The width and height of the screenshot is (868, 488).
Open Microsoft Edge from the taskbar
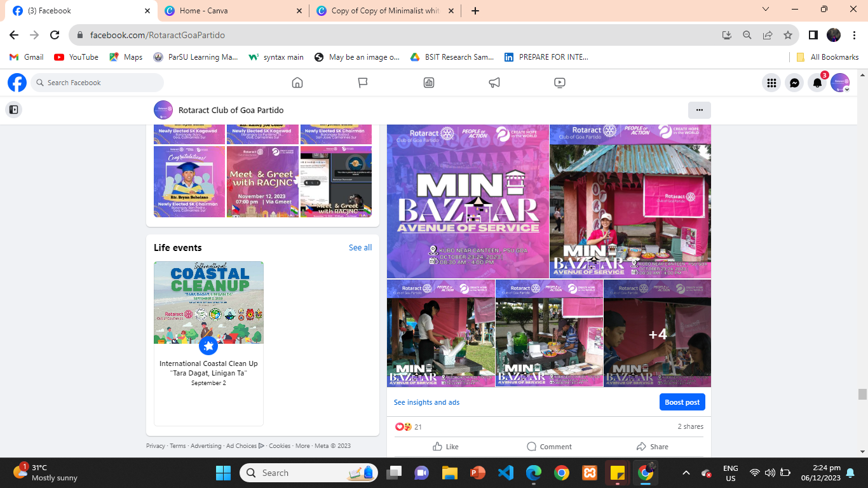click(533, 473)
